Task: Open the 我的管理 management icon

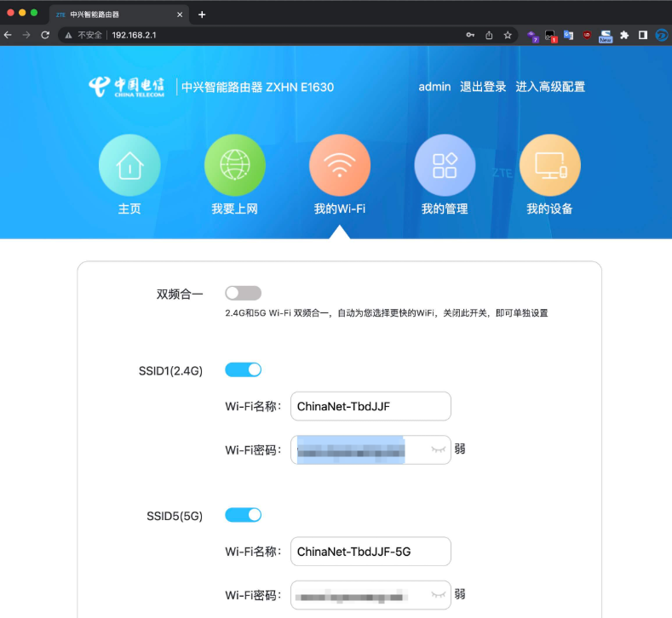Action: [x=445, y=165]
